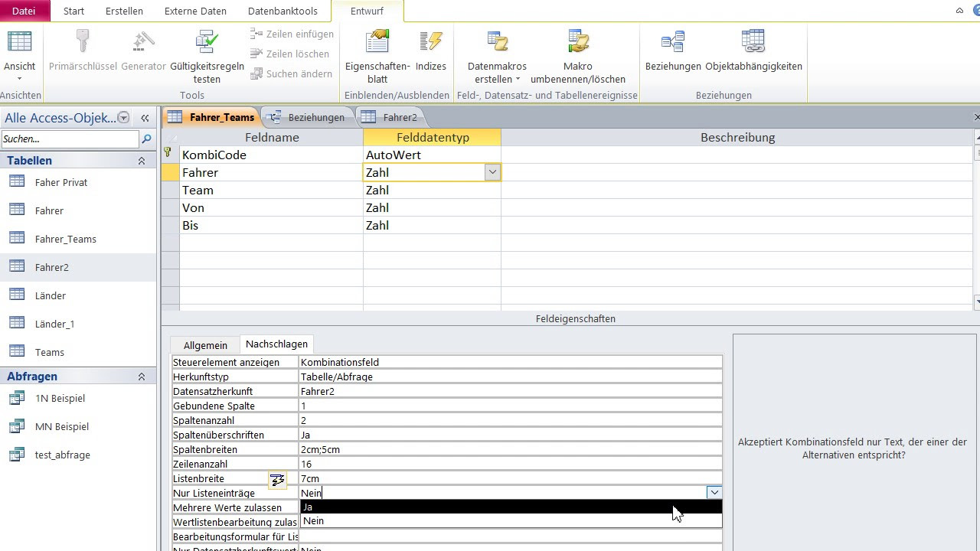980x551 pixels.
Task: Click Zeilen löschen
Action: 289,54
